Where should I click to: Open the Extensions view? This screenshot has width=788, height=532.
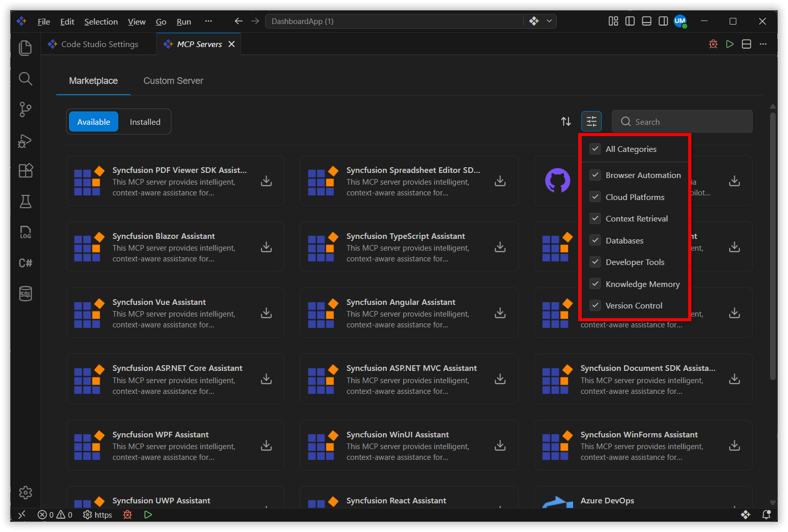[x=25, y=171]
